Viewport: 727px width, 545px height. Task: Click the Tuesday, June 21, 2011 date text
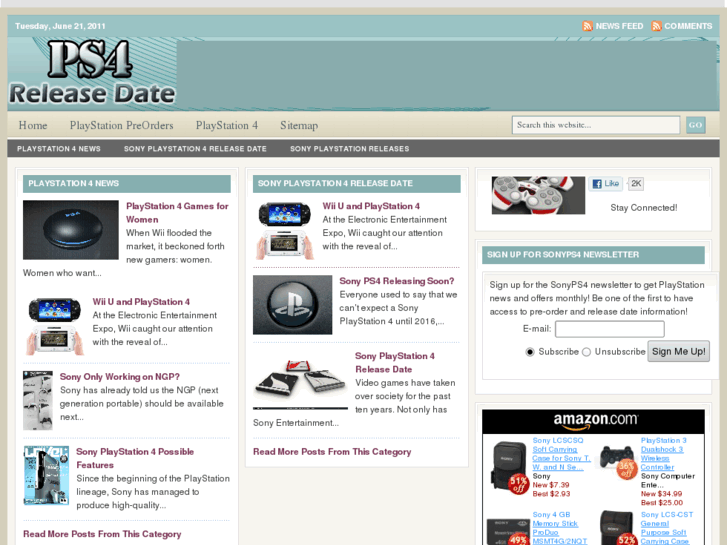click(60, 26)
